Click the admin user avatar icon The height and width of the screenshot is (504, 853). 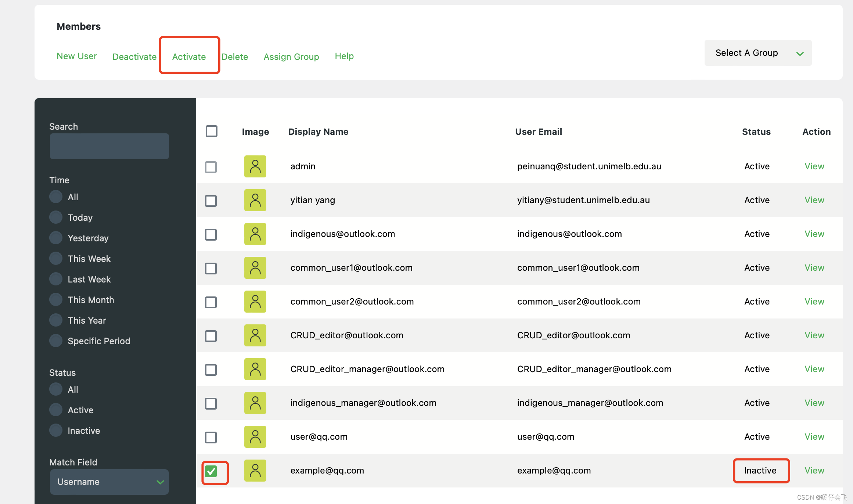pyautogui.click(x=255, y=166)
